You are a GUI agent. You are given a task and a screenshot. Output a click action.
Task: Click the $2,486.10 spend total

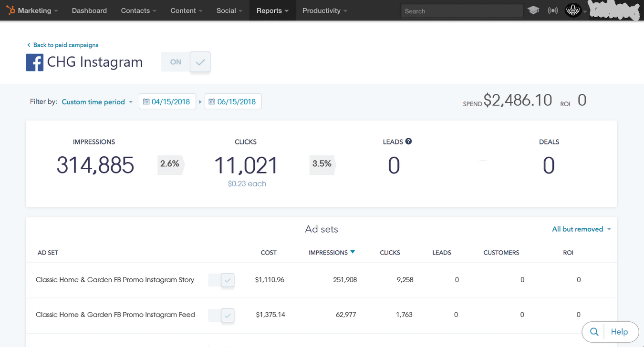coord(518,100)
